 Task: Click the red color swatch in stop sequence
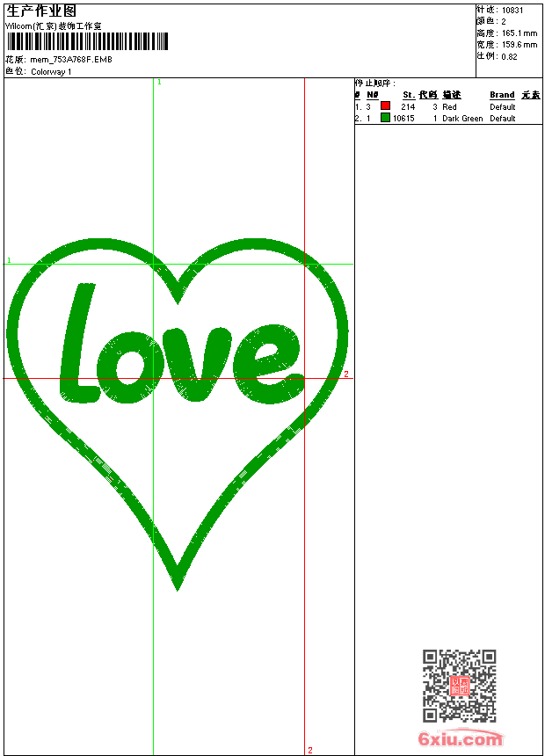[x=385, y=105]
